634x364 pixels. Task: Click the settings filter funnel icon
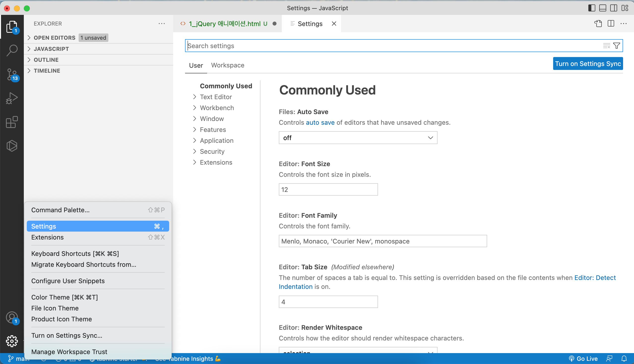(x=616, y=46)
